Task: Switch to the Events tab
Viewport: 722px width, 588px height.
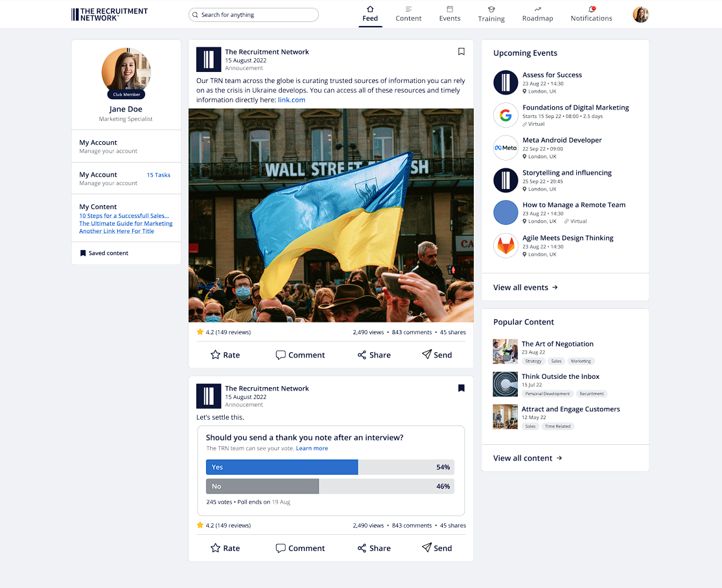Action: (450, 14)
